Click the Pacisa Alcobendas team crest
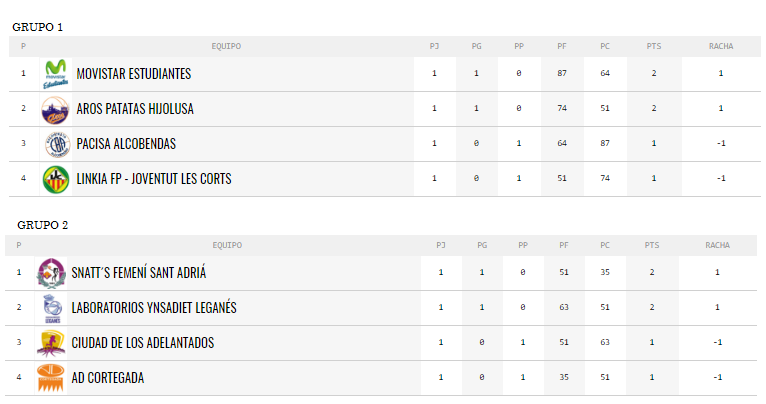Viewport: 766px width, 404px height. (58, 144)
